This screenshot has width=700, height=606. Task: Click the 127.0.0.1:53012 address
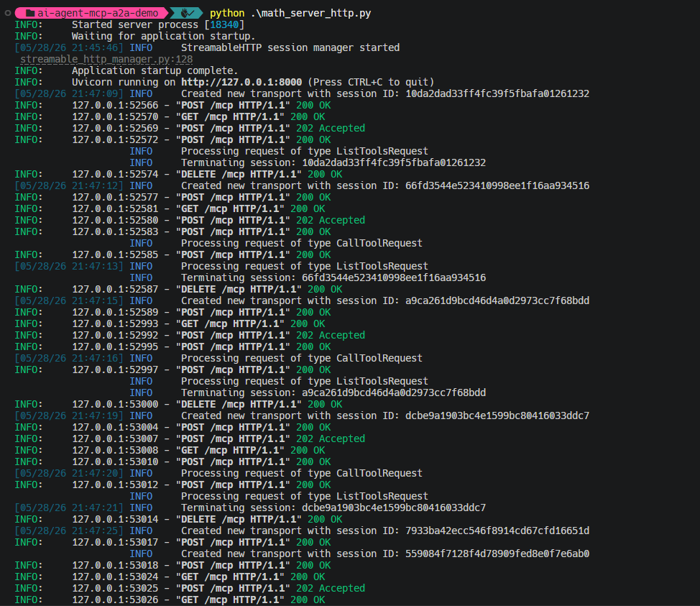115,485
